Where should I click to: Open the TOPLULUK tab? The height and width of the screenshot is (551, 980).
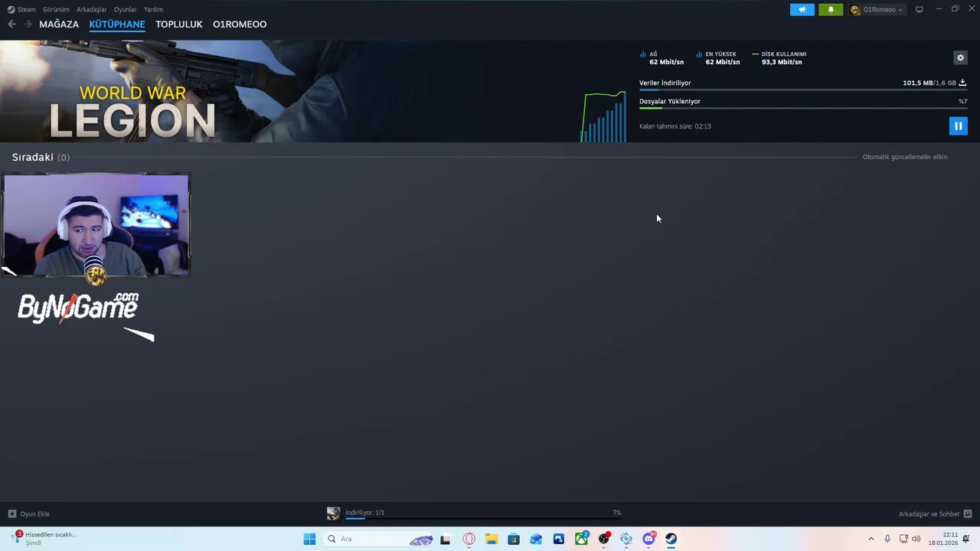(x=179, y=24)
